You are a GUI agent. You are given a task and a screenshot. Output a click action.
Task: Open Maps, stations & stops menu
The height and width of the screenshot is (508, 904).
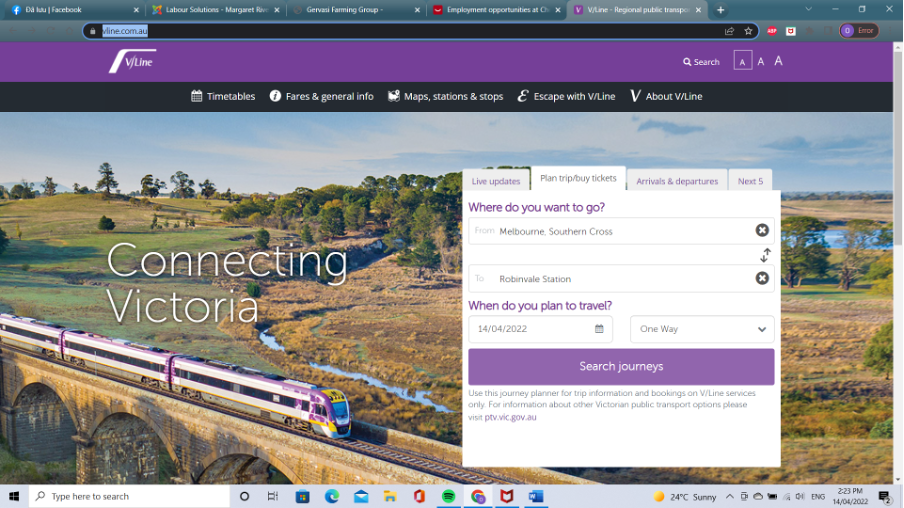pos(445,97)
